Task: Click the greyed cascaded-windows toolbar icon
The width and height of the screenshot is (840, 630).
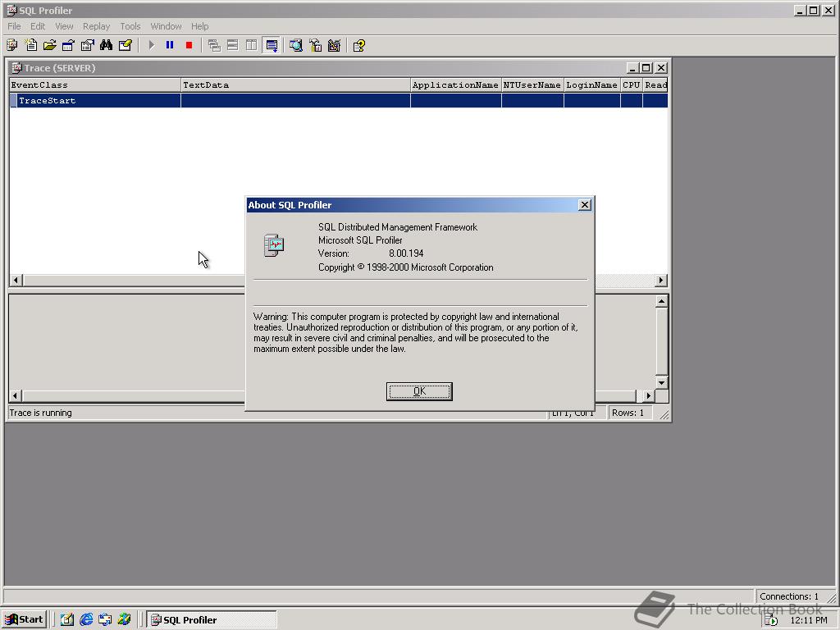Action: [x=214, y=46]
